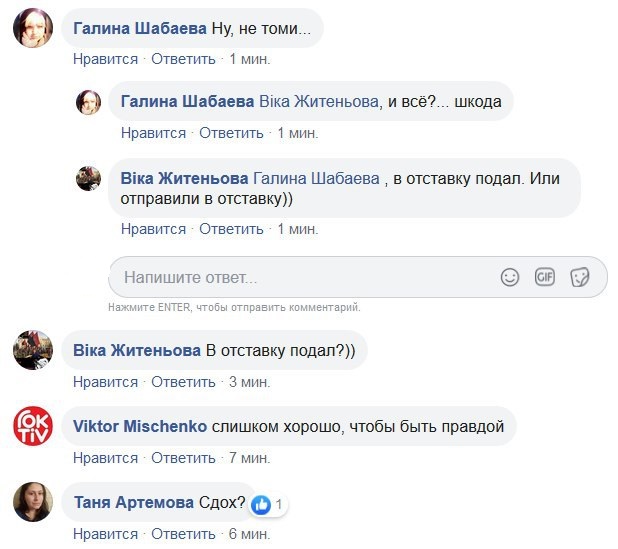
Task: Click Віка Житеньова's avatar beside 'В отставку подал?' comment
Action: coord(32,351)
